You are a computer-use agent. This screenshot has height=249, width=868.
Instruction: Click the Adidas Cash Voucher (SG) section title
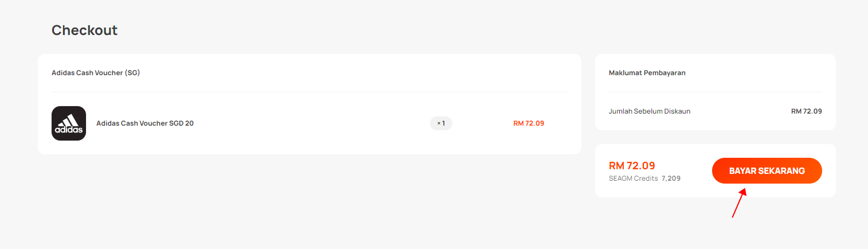pyautogui.click(x=96, y=73)
